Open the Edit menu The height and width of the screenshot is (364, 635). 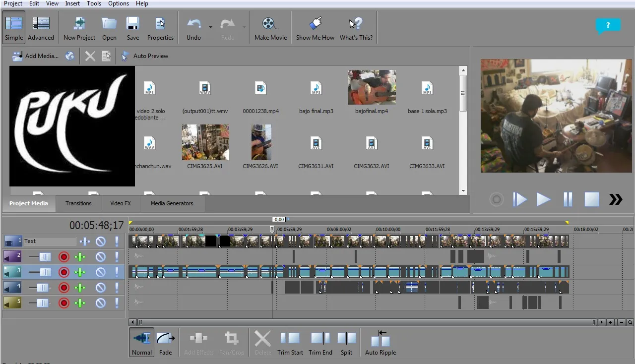(34, 3)
